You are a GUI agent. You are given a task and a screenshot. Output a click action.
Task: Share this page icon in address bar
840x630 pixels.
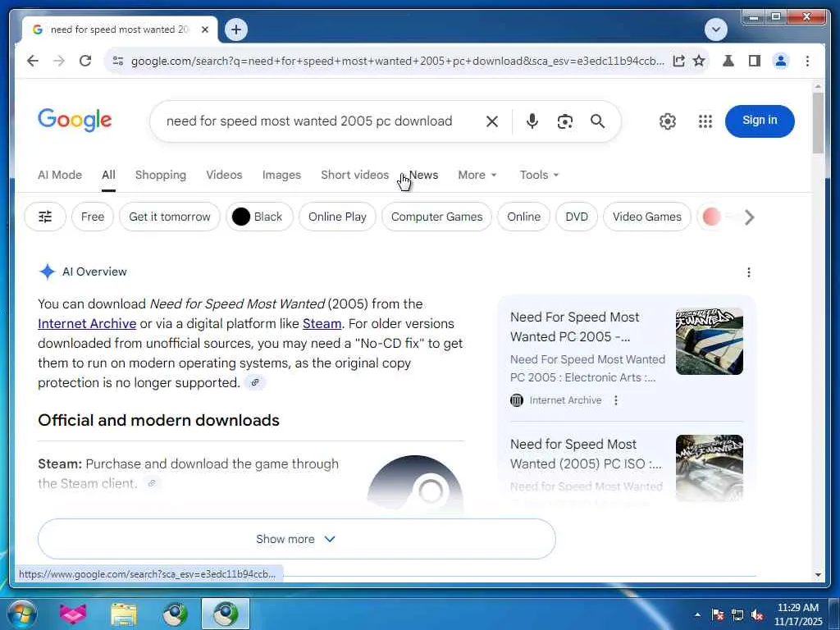pyautogui.click(x=678, y=61)
